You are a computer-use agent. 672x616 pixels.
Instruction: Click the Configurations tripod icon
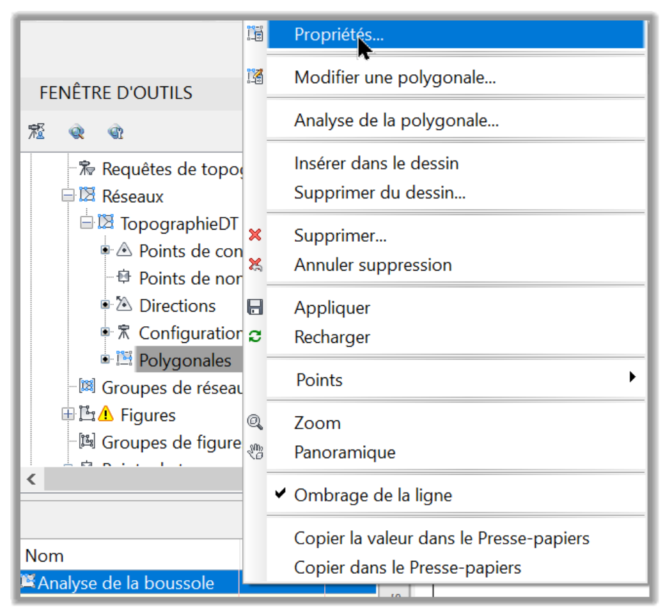pyautogui.click(x=124, y=331)
